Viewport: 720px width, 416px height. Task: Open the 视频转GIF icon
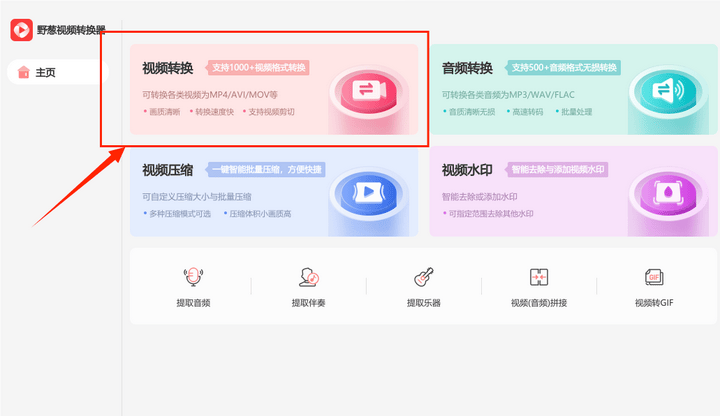click(x=654, y=278)
